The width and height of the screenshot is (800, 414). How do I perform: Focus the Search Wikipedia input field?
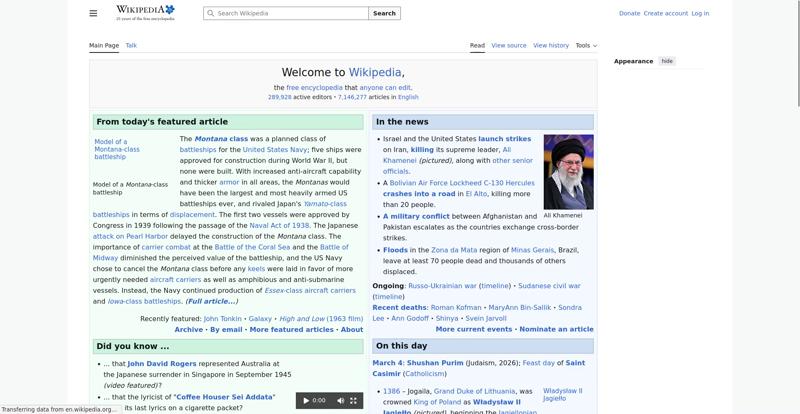290,14
